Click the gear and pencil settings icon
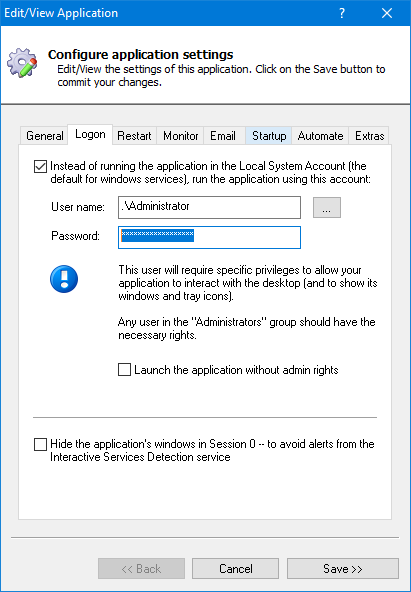This screenshot has width=411, height=592. click(22, 63)
